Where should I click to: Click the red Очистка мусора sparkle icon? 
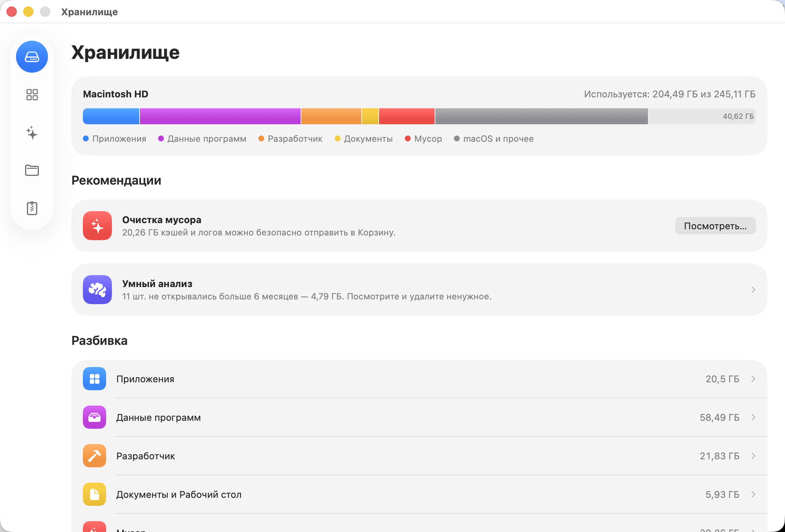97,226
